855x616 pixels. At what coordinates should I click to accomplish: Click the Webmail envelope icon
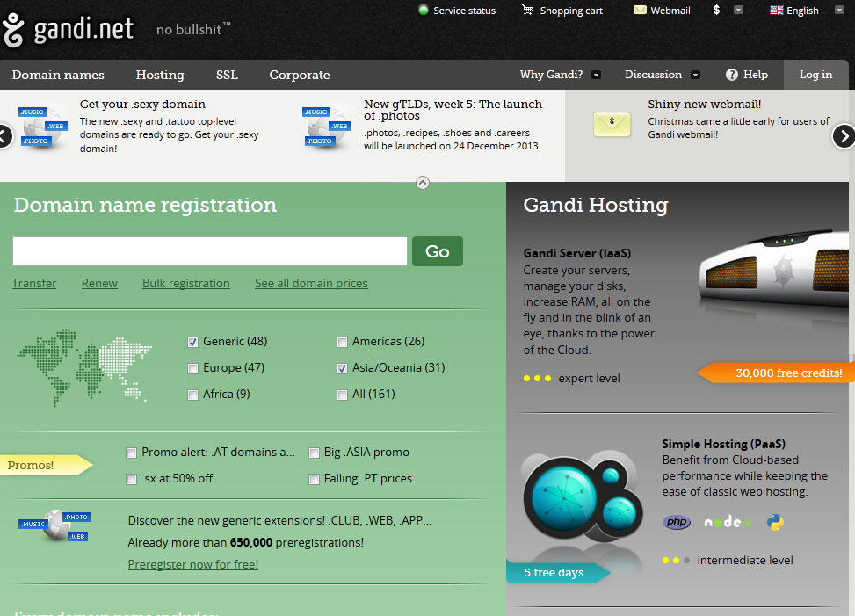(640, 10)
